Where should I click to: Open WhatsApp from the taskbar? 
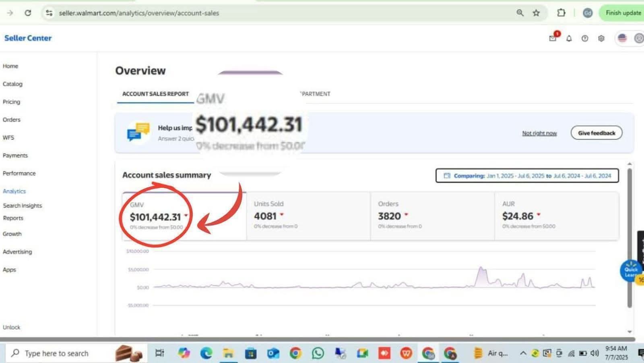click(318, 353)
